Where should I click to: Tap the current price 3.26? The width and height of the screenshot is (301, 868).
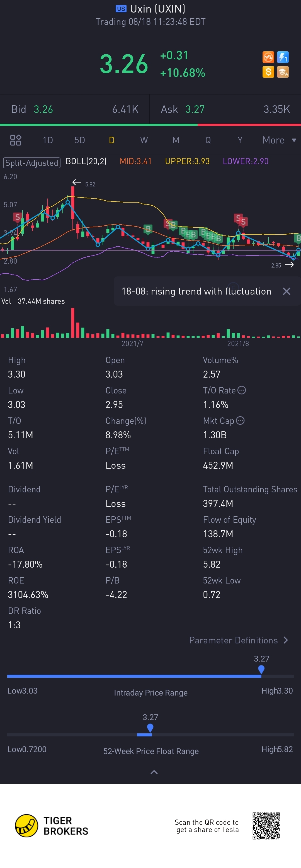[x=124, y=64]
